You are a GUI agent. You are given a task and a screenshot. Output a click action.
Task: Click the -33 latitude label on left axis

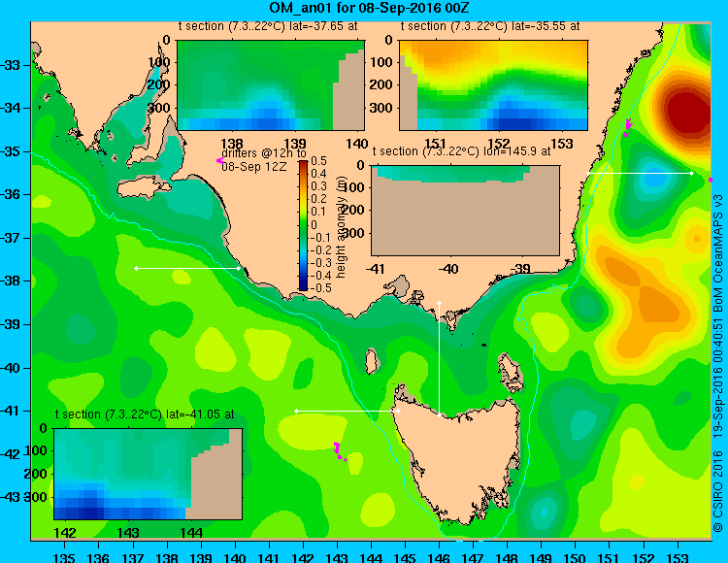(11, 65)
